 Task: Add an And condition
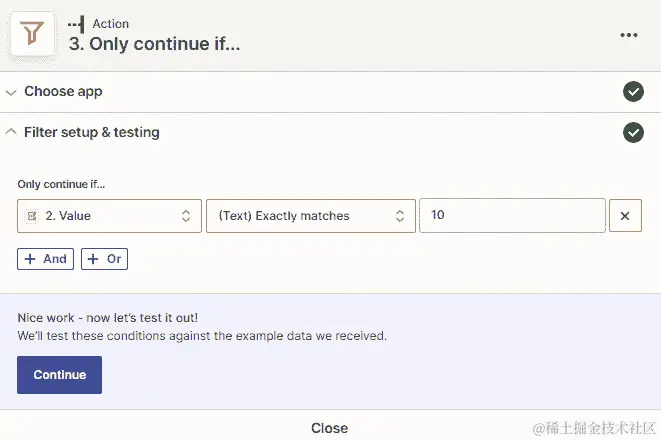45,259
